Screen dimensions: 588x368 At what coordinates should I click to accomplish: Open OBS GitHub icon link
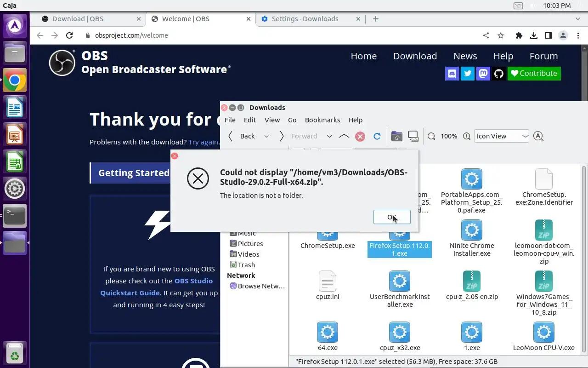click(x=499, y=74)
